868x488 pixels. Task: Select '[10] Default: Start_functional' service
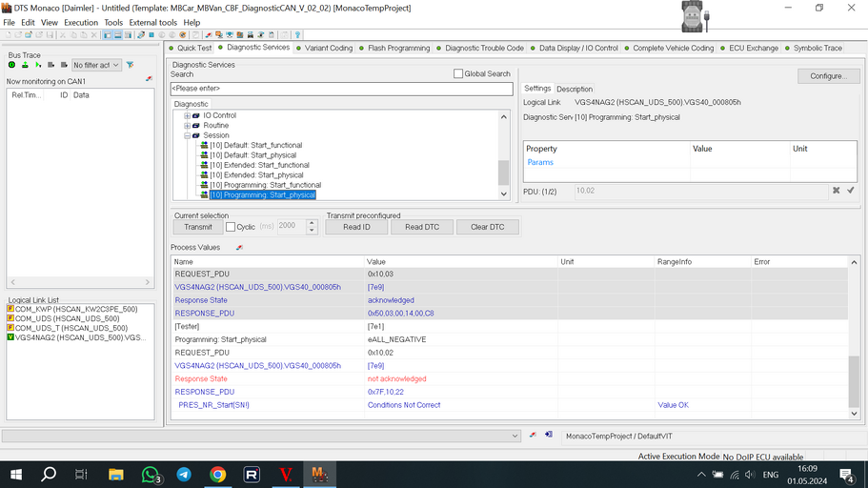coord(255,146)
